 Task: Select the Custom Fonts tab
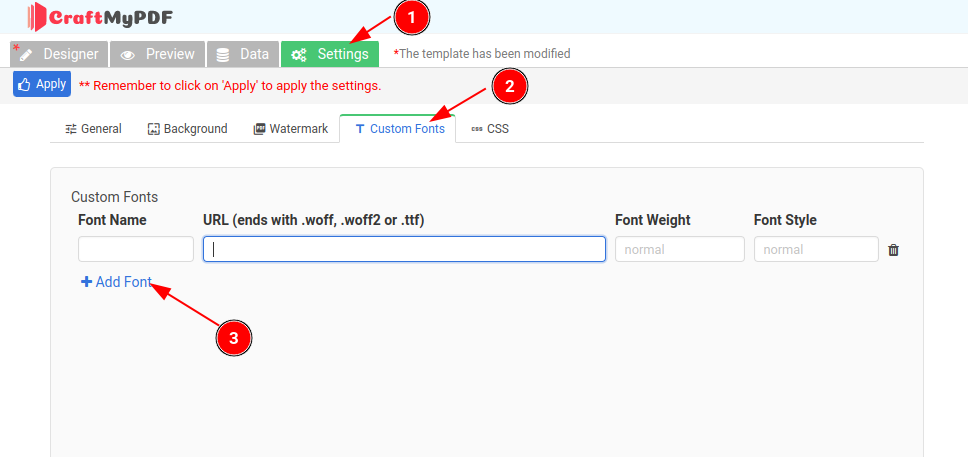click(399, 129)
